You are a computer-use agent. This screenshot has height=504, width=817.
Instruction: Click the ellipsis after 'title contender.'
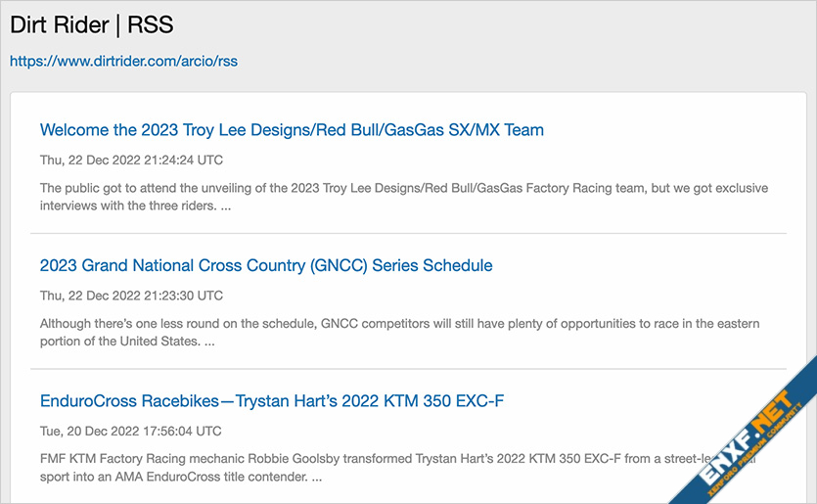(316, 479)
